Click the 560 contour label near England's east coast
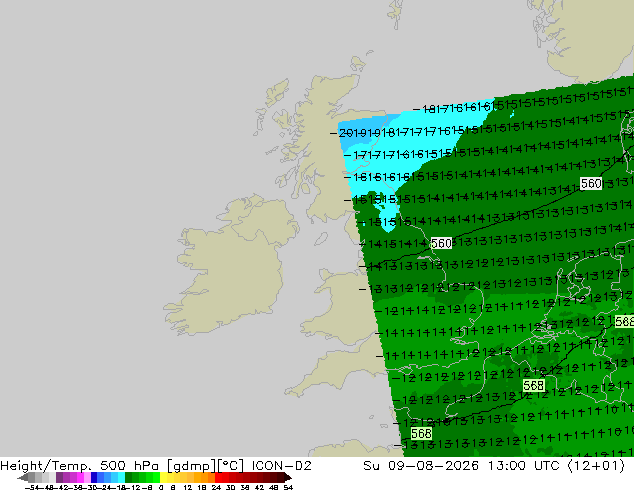The width and height of the screenshot is (634, 490). coord(441,243)
